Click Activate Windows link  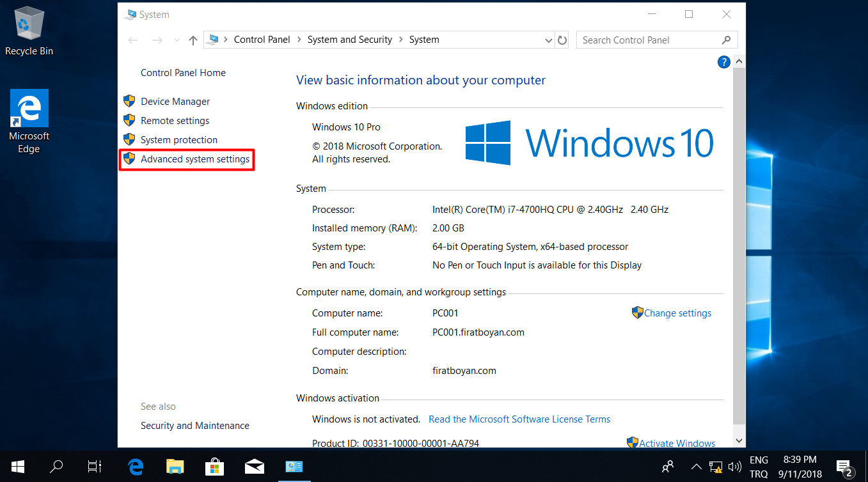click(x=677, y=443)
